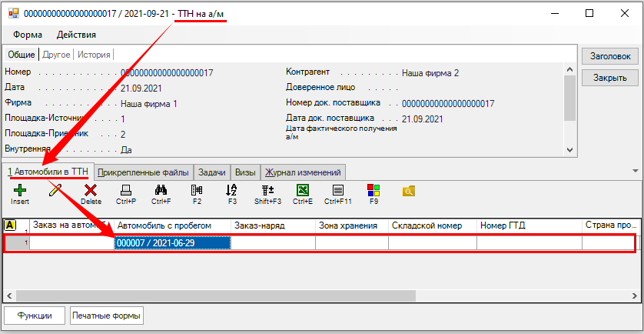
Task: Switch to the История tab
Action: (94, 55)
